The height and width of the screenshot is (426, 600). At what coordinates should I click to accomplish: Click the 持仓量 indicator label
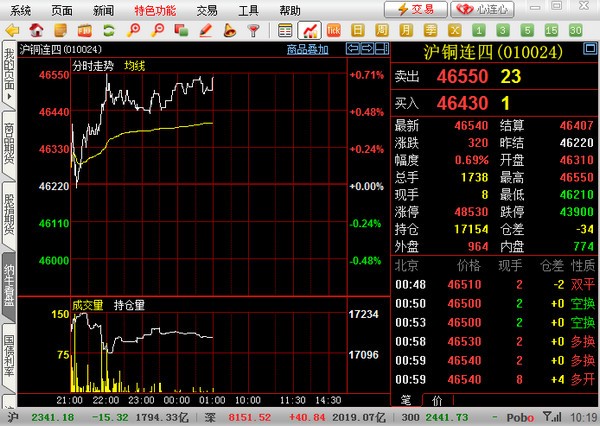pos(129,305)
